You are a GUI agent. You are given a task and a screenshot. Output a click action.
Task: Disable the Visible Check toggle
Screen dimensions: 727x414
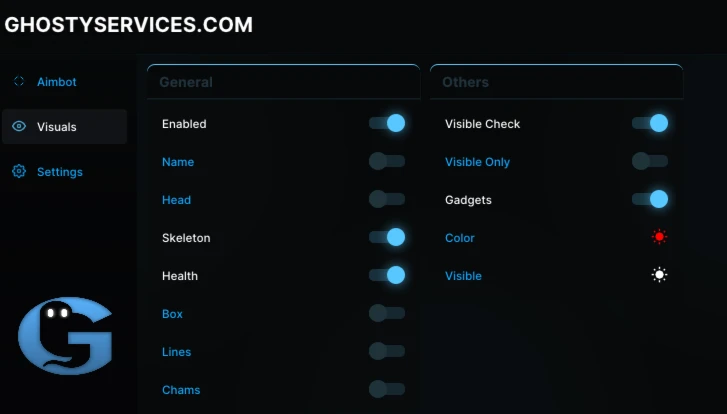point(650,123)
